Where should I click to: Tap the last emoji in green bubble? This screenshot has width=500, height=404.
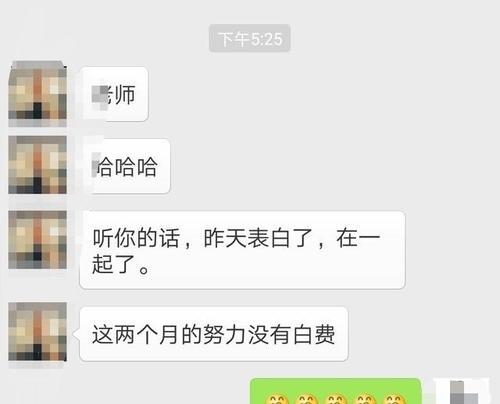click(394, 399)
